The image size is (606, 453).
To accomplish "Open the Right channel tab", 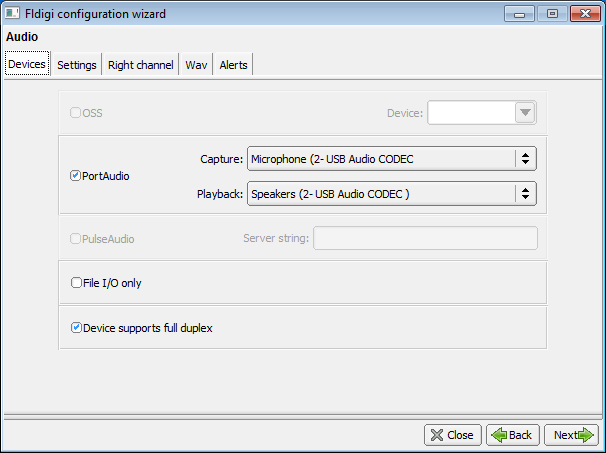I will [141, 65].
